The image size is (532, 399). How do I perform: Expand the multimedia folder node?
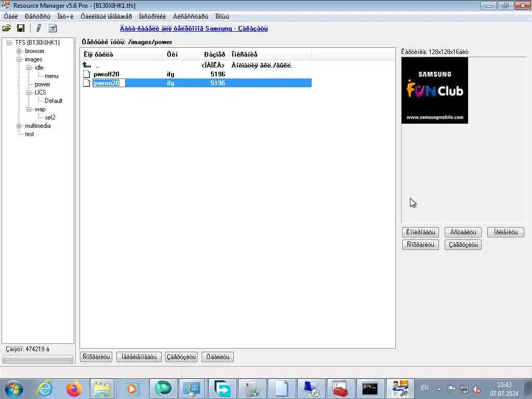(19, 126)
